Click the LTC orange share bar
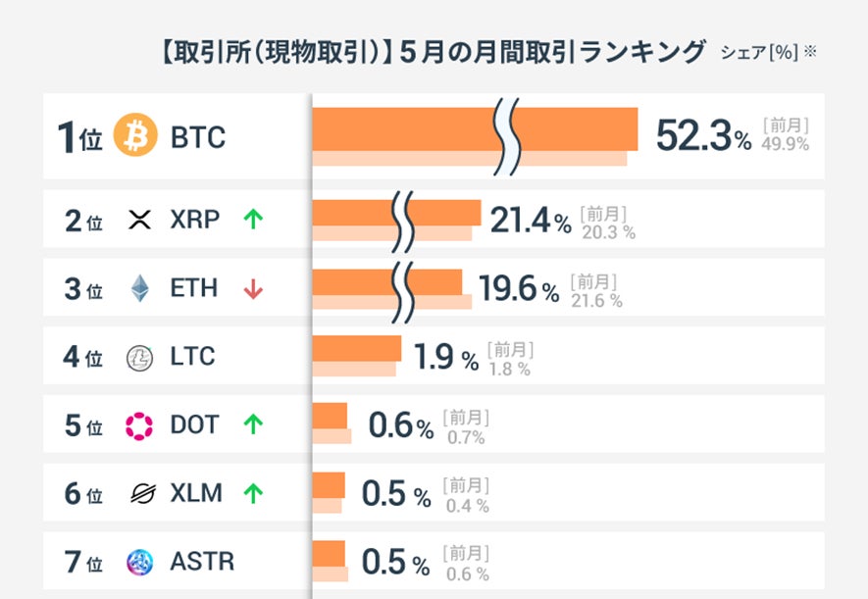 click(356, 348)
